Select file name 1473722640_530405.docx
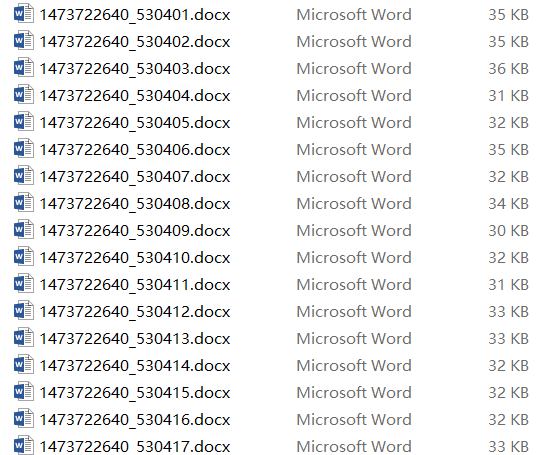 (x=135, y=123)
